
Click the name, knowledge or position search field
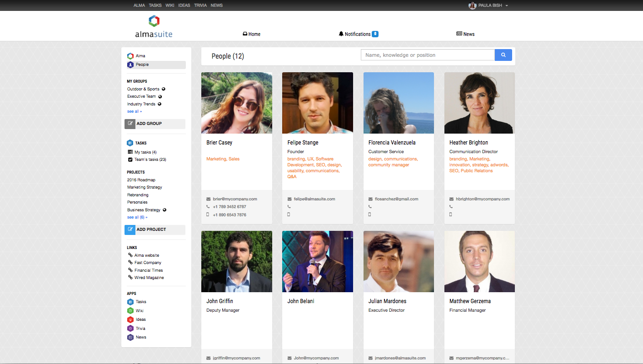(428, 55)
